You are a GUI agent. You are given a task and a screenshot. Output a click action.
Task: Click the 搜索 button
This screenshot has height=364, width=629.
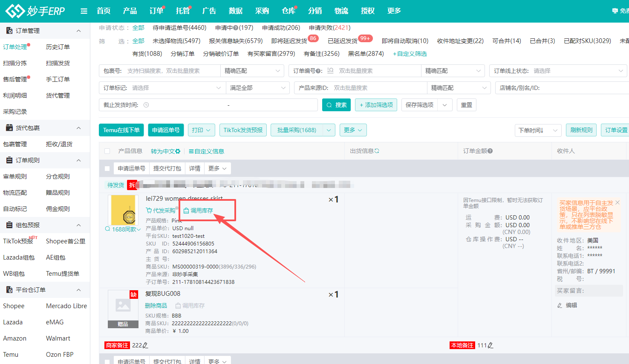tap(336, 105)
